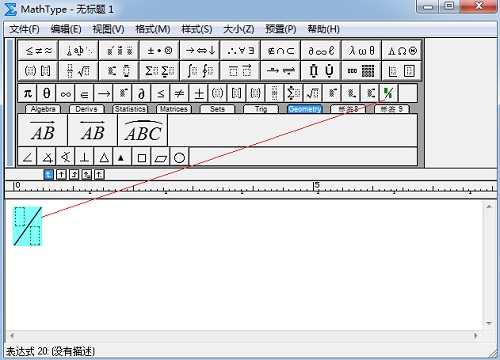
Task: Switch to the Statistics tab
Action: [x=130, y=109]
